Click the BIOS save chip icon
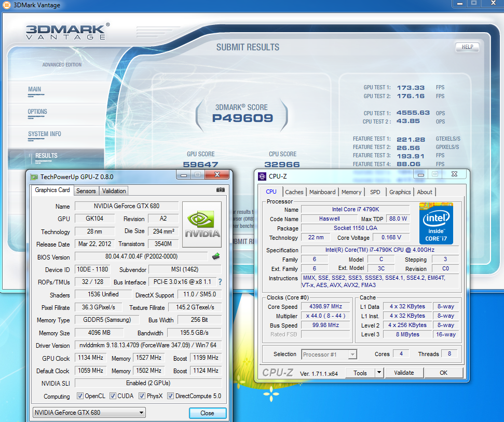This screenshot has height=422, width=504. tap(216, 256)
